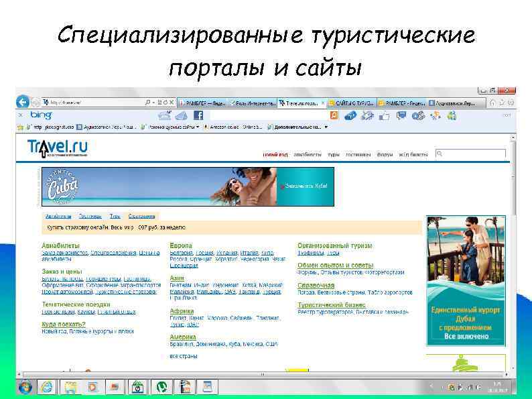Click the Америка heading link
Screen dimensions: 532x399
click(183, 337)
